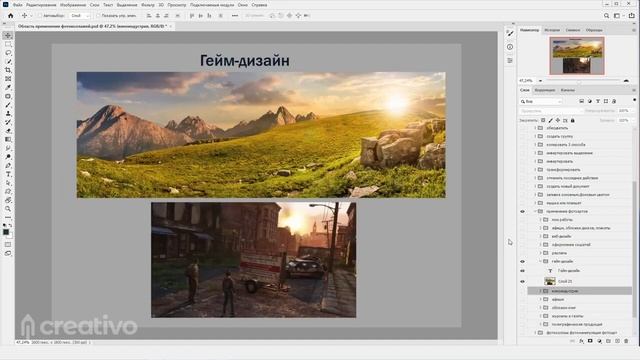640x360 pixels.
Task: Click the lock all padlock icon
Action: point(573,120)
